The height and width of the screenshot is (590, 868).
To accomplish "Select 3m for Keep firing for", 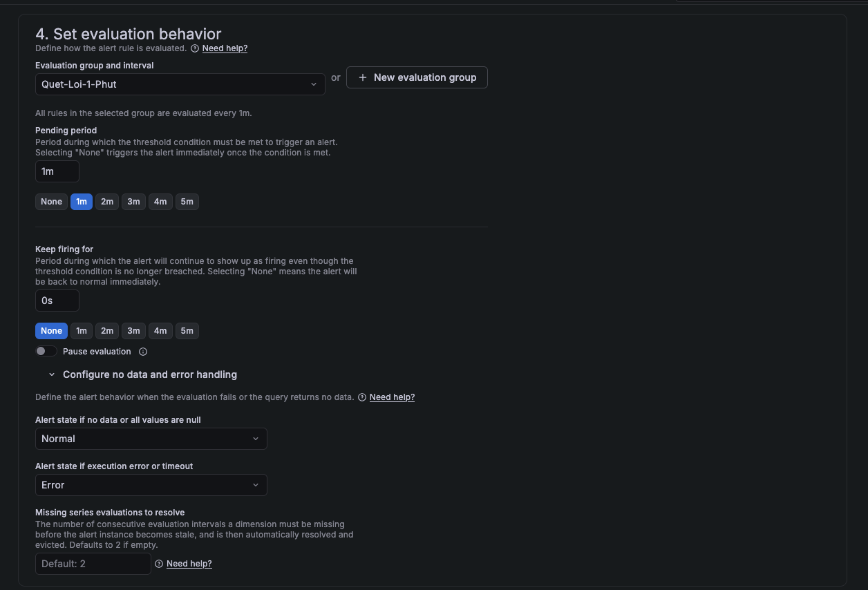I will click(x=133, y=331).
